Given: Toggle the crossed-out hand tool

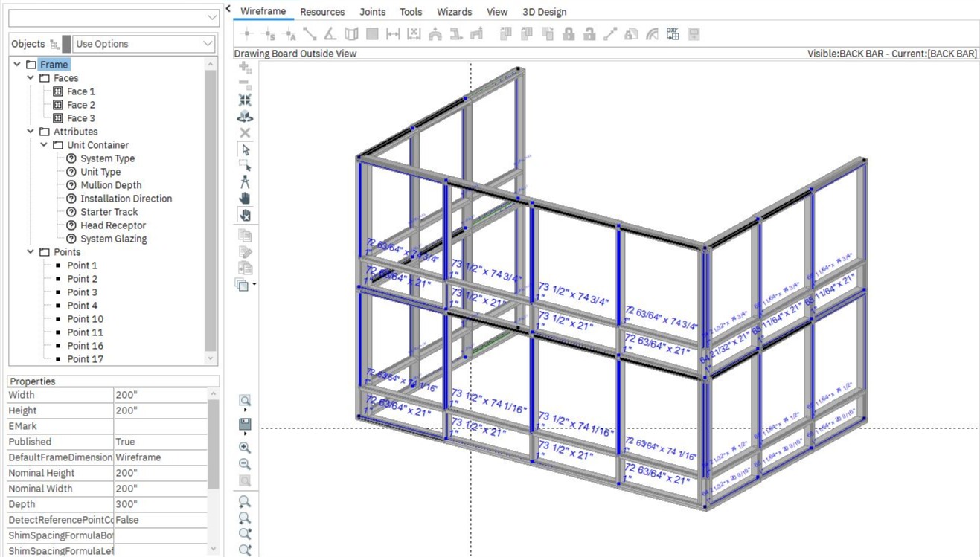Looking at the screenshot, I should 245,215.
